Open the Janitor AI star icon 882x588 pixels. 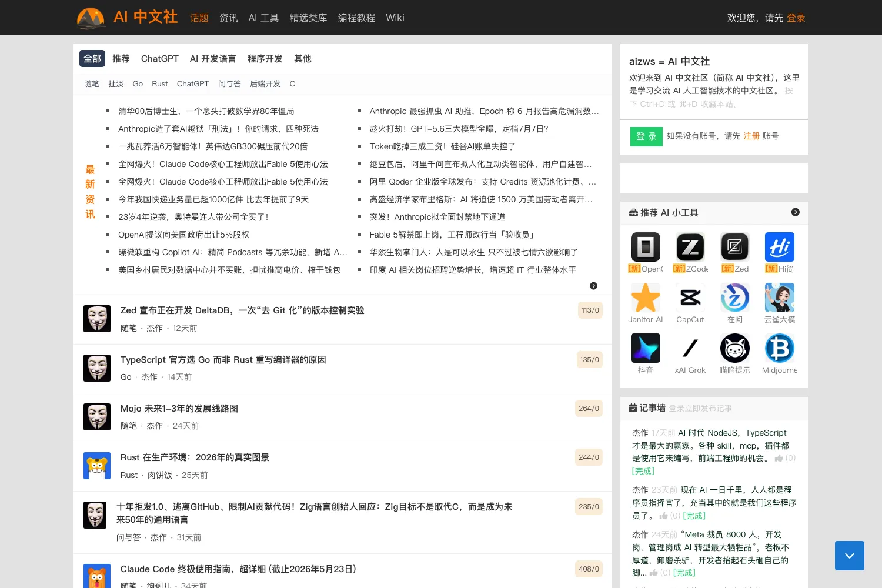pyautogui.click(x=646, y=298)
